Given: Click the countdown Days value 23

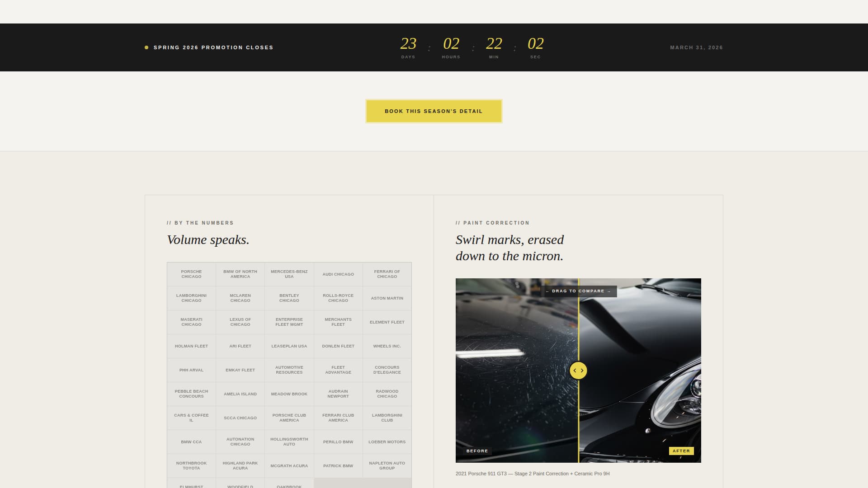Looking at the screenshot, I should click(408, 43).
